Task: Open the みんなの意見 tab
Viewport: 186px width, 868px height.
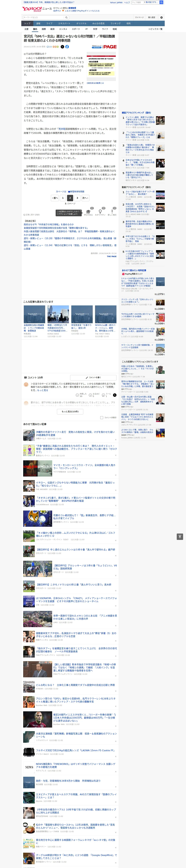Action: tap(98, 24)
